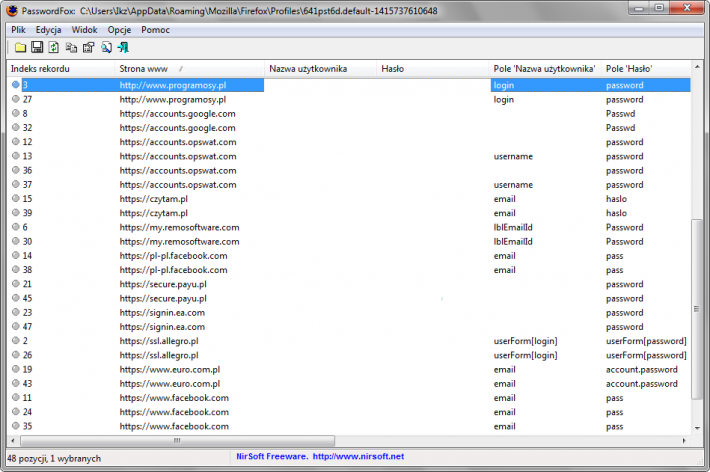Image resolution: width=710 pixels, height=472 pixels.
Task: Select www.facebook.com URL in record 24
Action: [x=174, y=412]
